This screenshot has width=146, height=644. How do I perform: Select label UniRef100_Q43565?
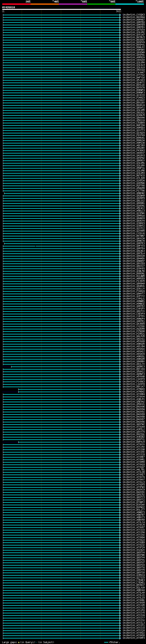(x=134, y=324)
